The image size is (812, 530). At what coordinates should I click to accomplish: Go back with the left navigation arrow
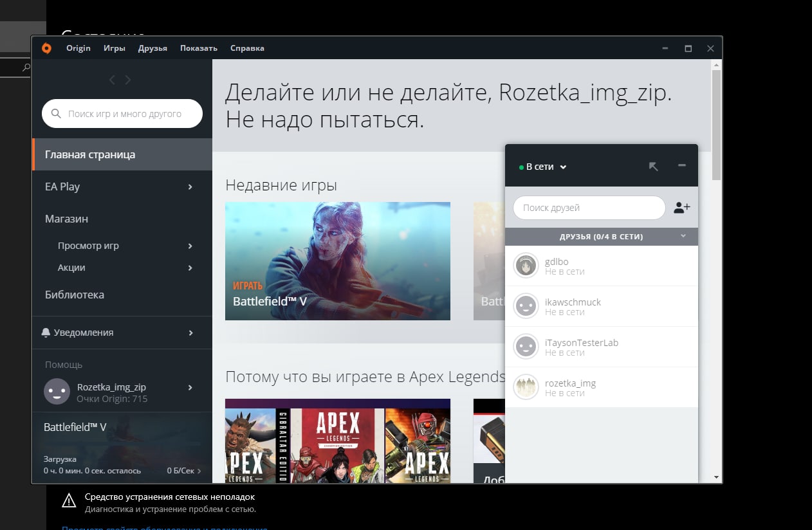(x=112, y=80)
